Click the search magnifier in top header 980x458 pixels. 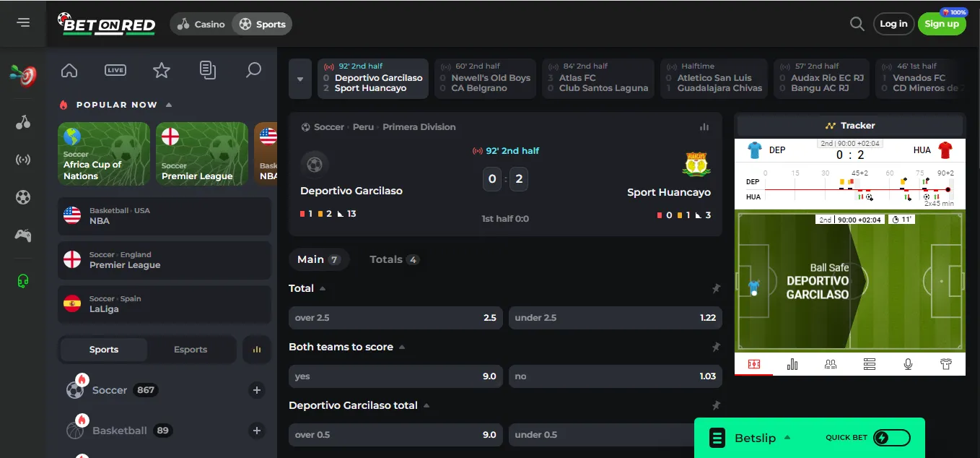[x=857, y=24]
